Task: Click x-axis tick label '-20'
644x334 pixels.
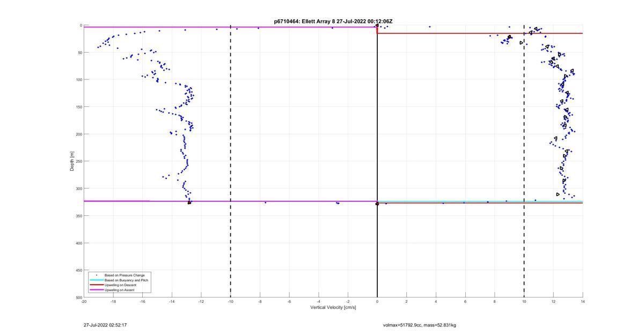Action: click(x=84, y=301)
